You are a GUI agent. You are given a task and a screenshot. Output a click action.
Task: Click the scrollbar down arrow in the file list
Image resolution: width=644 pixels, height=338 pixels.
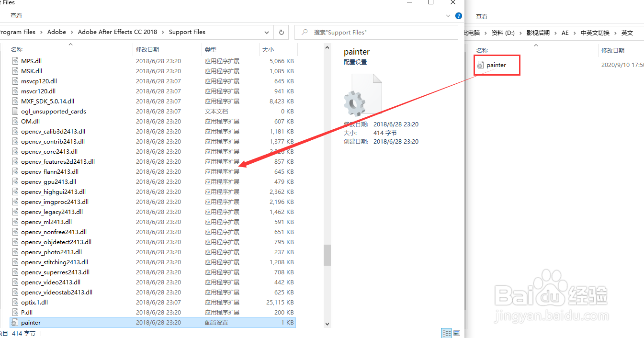point(327,324)
